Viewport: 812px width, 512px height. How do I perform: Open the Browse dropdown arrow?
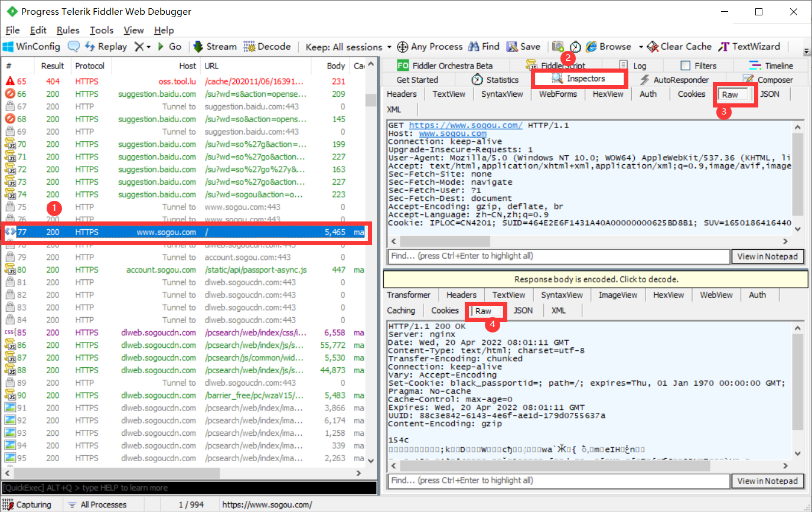point(641,47)
